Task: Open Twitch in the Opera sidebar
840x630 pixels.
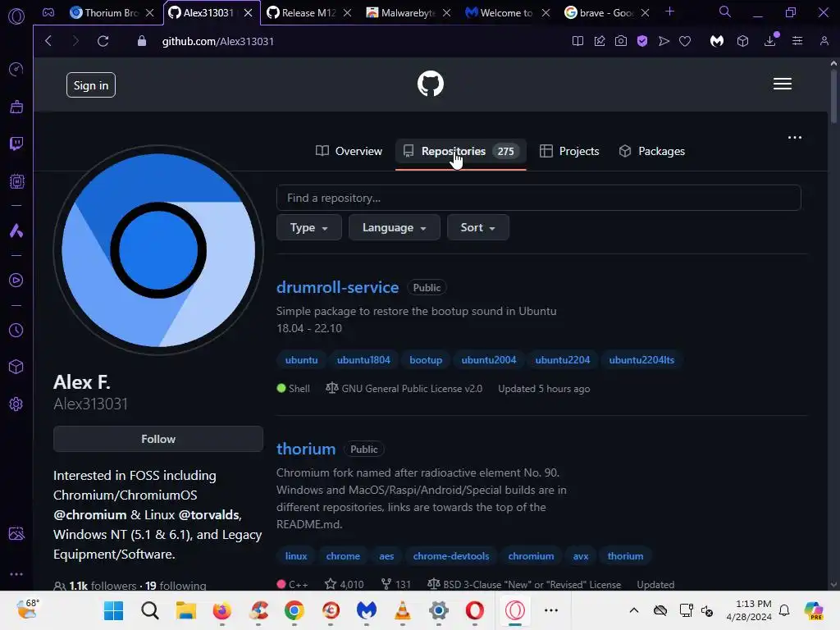Action: (x=16, y=144)
